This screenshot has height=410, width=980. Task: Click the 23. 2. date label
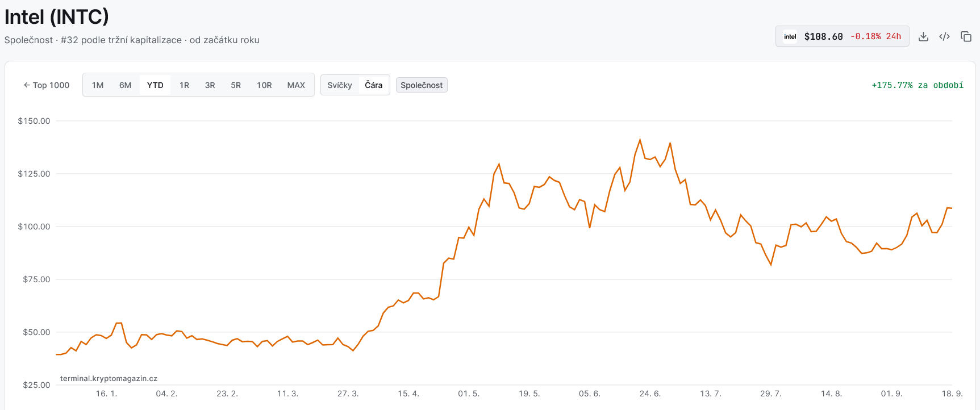tap(227, 394)
